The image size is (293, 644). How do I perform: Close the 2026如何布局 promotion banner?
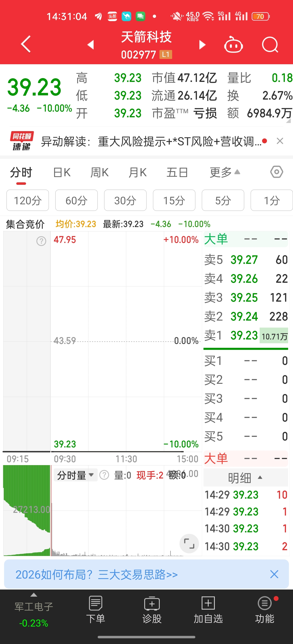click(x=274, y=574)
